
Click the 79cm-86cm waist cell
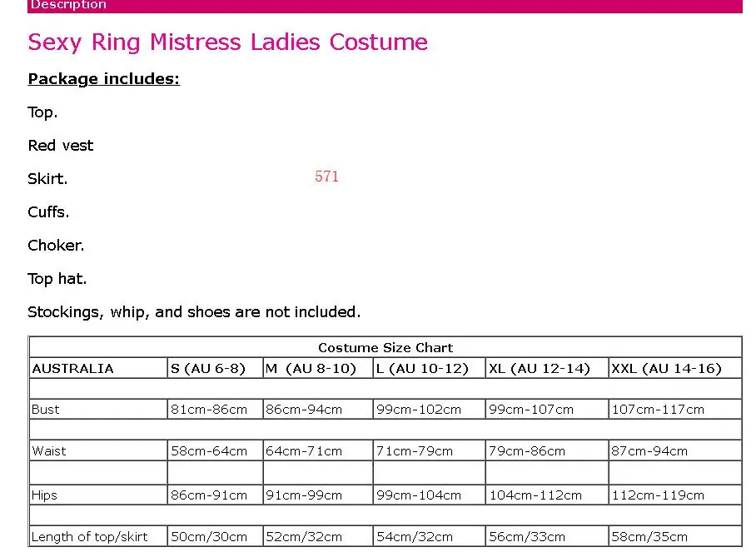point(547,450)
